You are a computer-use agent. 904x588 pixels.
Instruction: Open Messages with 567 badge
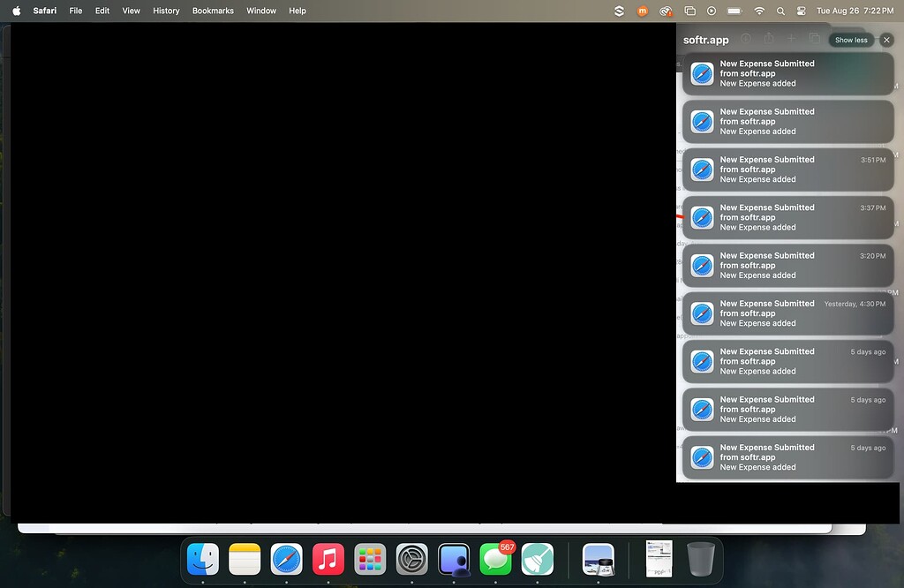pyautogui.click(x=496, y=559)
